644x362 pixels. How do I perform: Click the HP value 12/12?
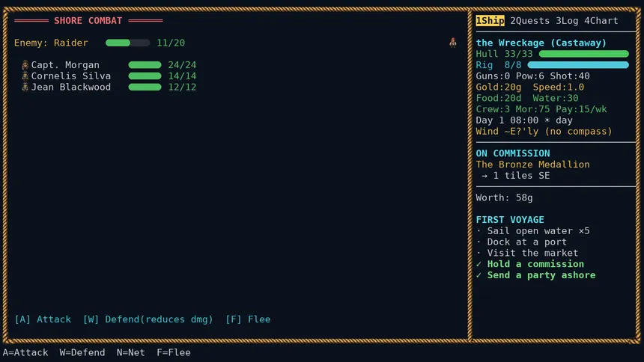pyautogui.click(x=182, y=87)
